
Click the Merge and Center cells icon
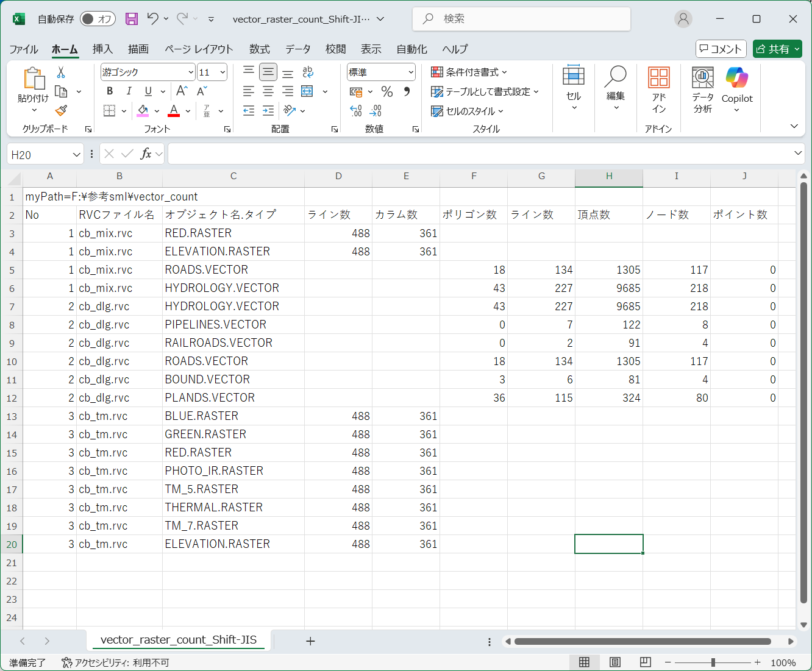pyautogui.click(x=307, y=91)
